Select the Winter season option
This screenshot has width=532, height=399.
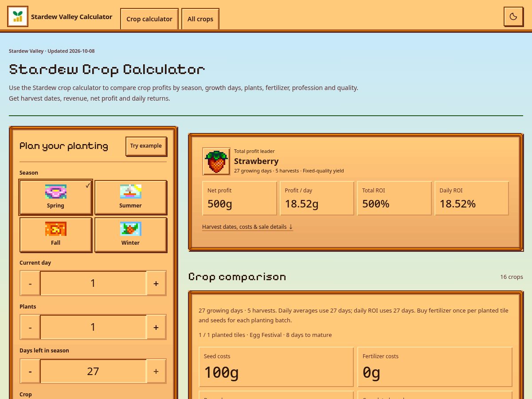130,235
